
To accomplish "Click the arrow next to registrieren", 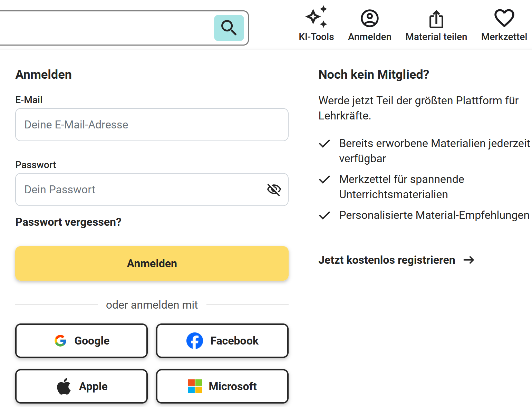I will [x=469, y=260].
